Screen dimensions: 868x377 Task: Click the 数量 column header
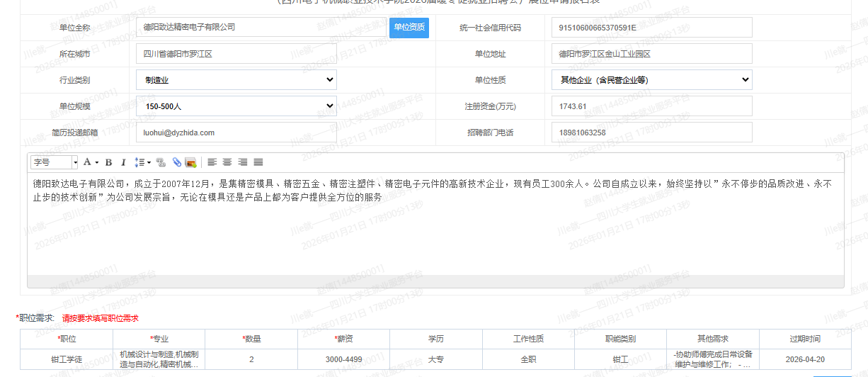coord(251,339)
